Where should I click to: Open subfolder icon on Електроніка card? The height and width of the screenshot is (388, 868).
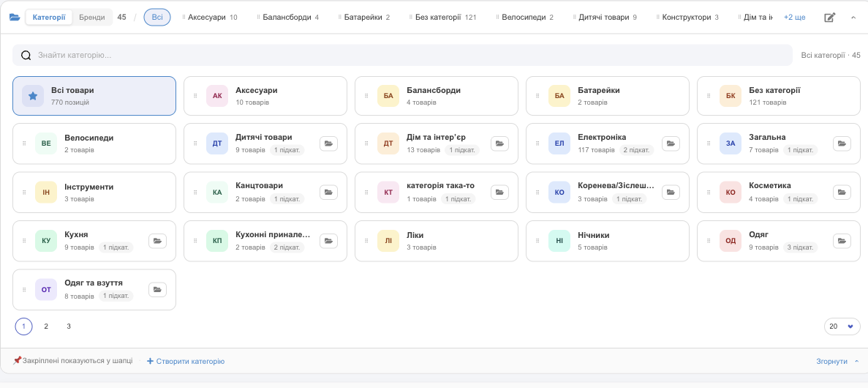tap(671, 143)
